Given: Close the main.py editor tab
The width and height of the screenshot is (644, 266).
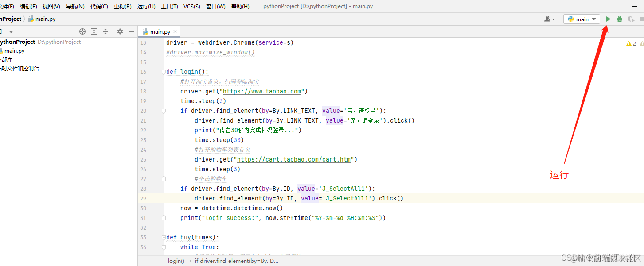Looking at the screenshot, I should pyautogui.click(x=175, y=31).
